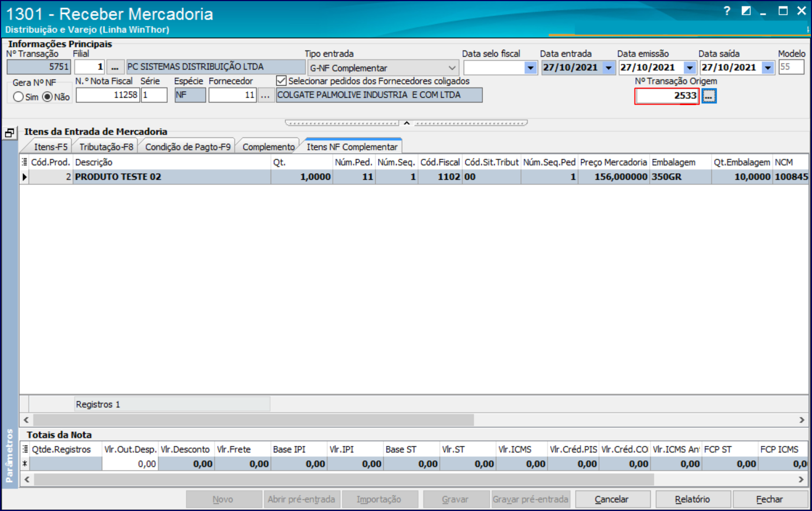Click totals grid horizontal scrollbar thumb

click(344, 479)
